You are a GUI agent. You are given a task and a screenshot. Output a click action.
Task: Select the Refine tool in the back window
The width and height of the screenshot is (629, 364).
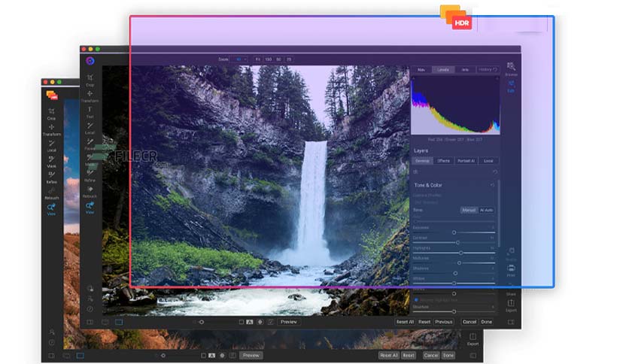click(51, 177)
